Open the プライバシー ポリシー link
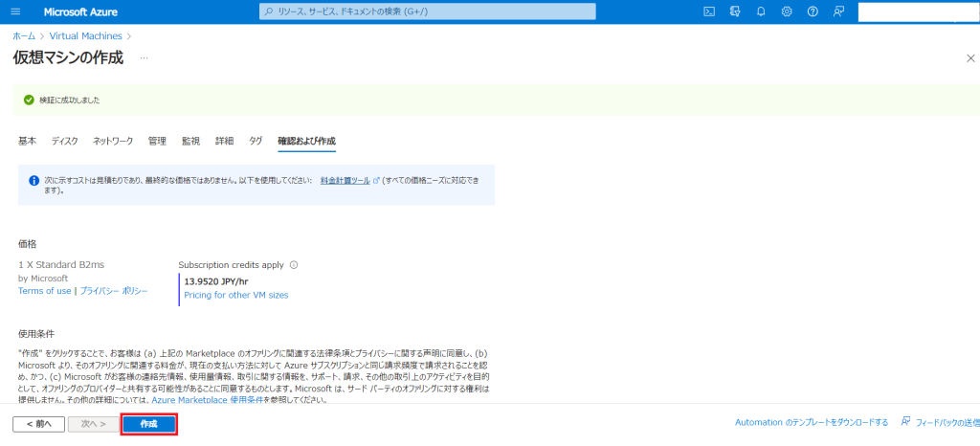Viewport: 980px width, 446px height. click(x=114, y=290)
